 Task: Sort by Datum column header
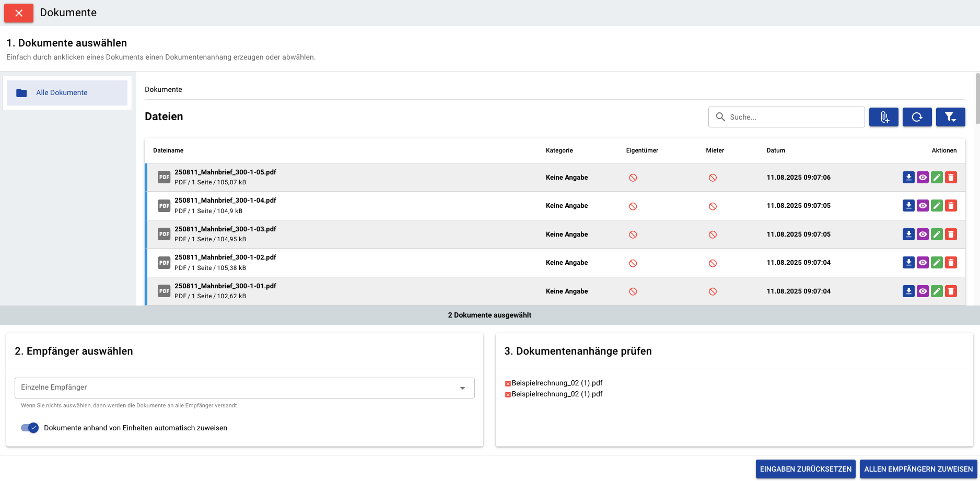(776, 150)
